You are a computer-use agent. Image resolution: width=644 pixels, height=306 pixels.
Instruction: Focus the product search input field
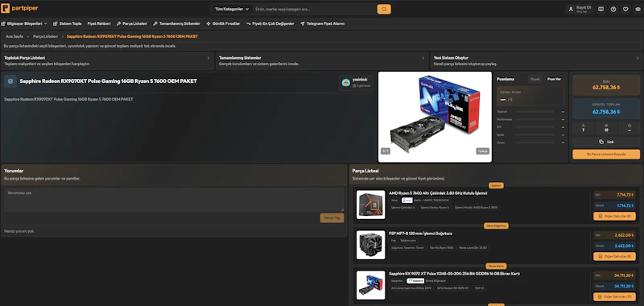coord(314,9)
